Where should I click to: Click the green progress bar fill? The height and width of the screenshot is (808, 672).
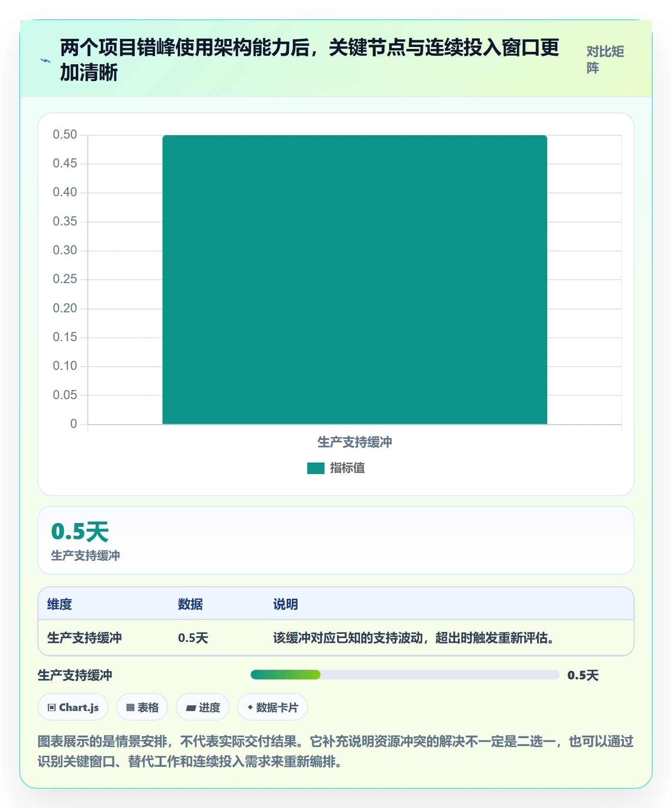click(x=286, y=675)
